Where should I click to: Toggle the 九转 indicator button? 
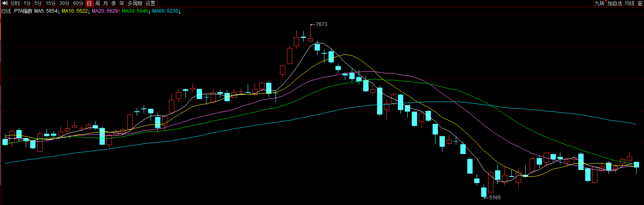click(600, 3)
